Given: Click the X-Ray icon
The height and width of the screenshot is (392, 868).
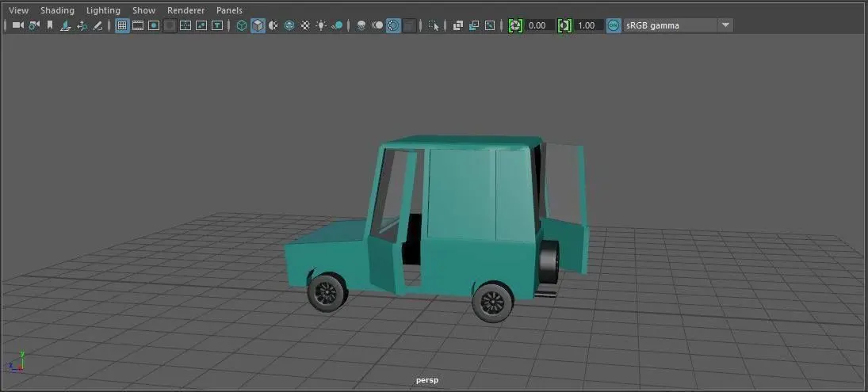Looking at the screenshot, I should [x=458, y=25].
